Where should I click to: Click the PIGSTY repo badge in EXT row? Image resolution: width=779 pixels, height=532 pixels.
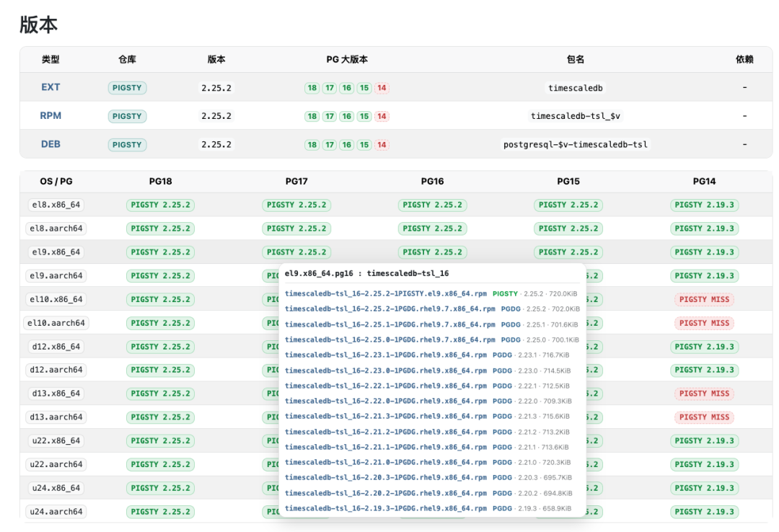[x=127, y=88]
